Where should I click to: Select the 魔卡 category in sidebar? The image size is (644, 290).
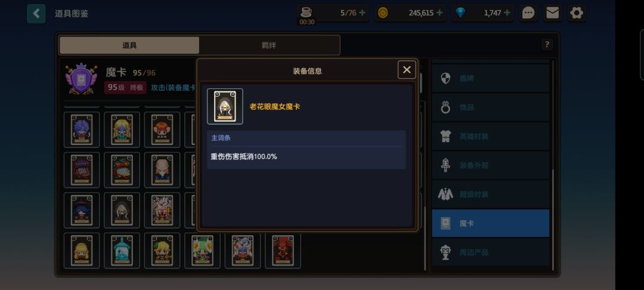[x=490, y=223]
